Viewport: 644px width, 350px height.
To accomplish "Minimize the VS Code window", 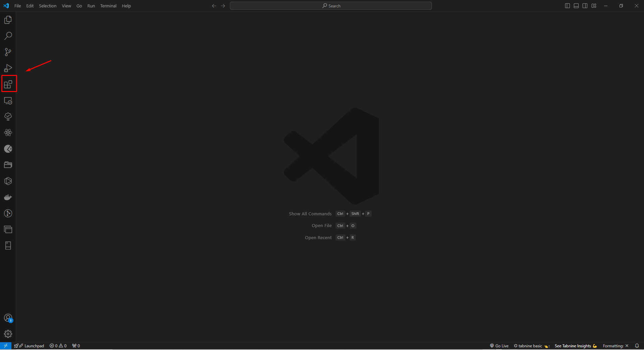I will 606,6.
